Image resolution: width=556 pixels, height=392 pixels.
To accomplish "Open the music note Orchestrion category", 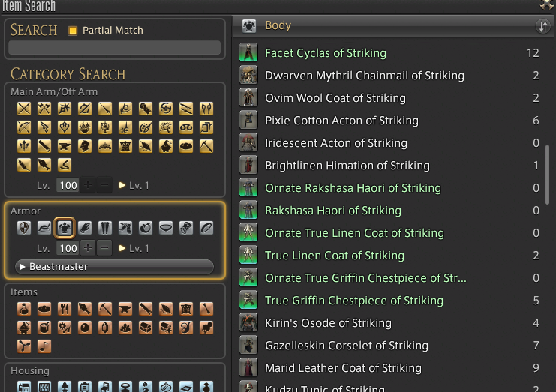I will tap(44, 346).
